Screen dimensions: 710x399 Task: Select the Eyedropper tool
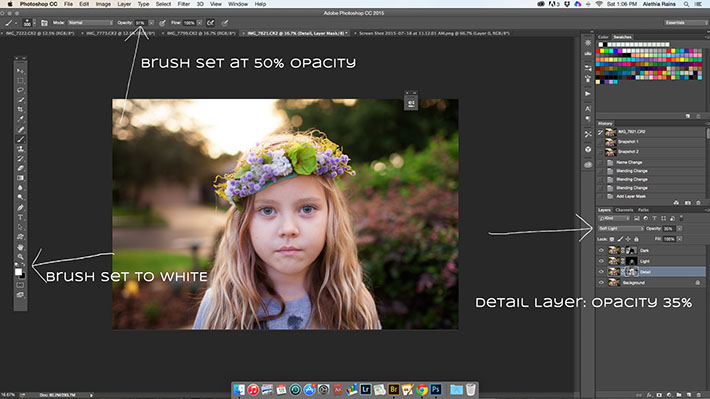pyautogui.click(x=20, y=119)
